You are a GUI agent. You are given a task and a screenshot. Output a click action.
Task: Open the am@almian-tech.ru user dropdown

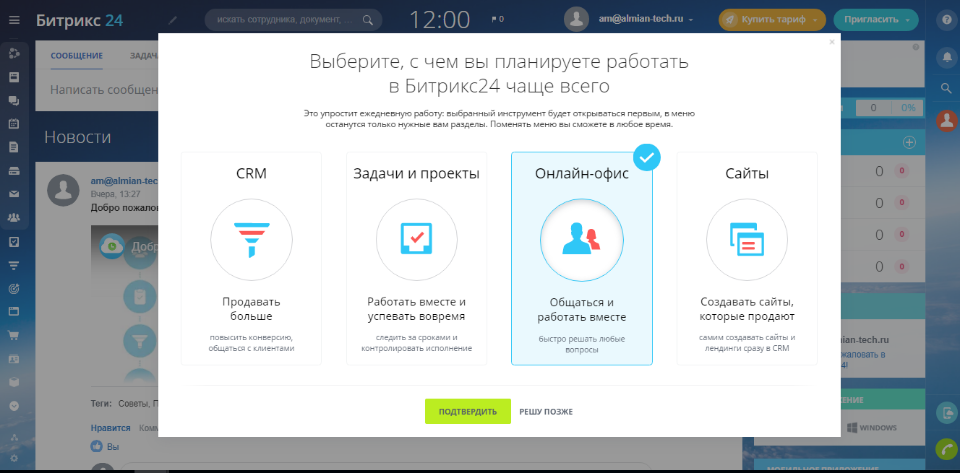646,20
